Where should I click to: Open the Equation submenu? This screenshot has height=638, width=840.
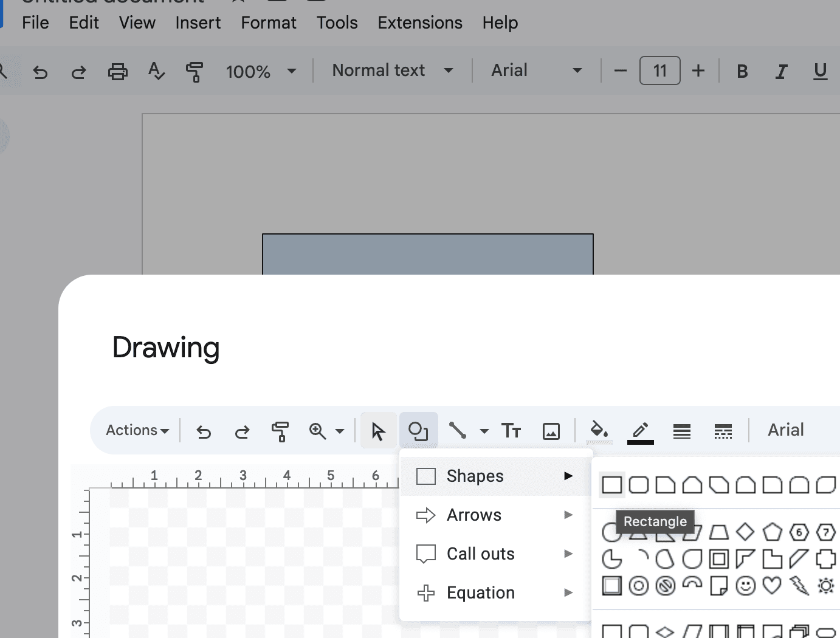click(x=495, y=593)
